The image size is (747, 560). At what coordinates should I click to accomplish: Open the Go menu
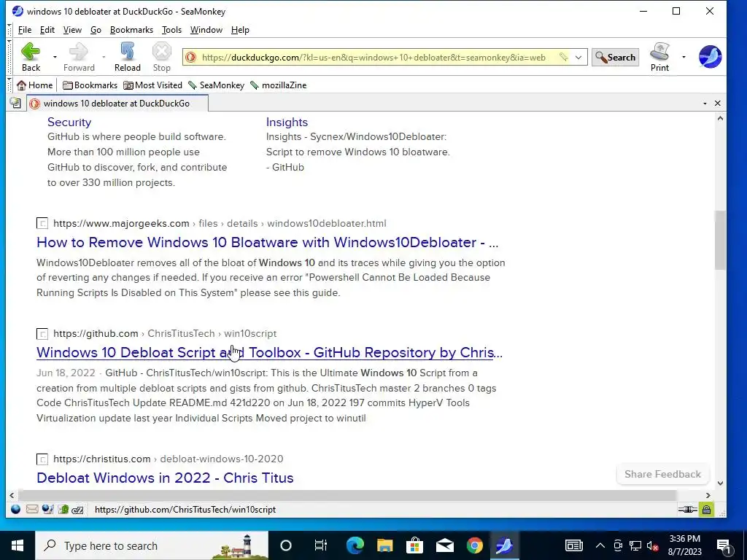96,29
